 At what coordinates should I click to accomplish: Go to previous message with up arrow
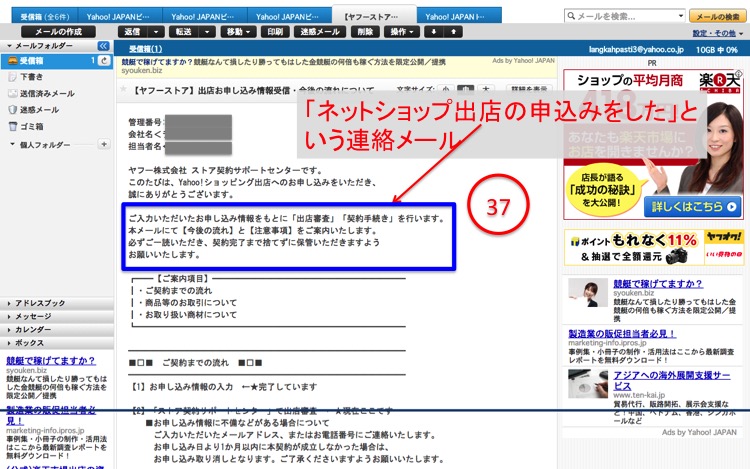tap(453, 32)
